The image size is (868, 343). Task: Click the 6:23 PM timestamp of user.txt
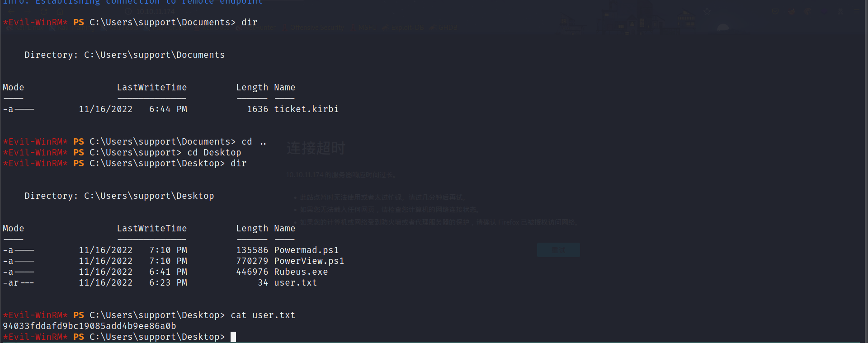coord(168,282)
